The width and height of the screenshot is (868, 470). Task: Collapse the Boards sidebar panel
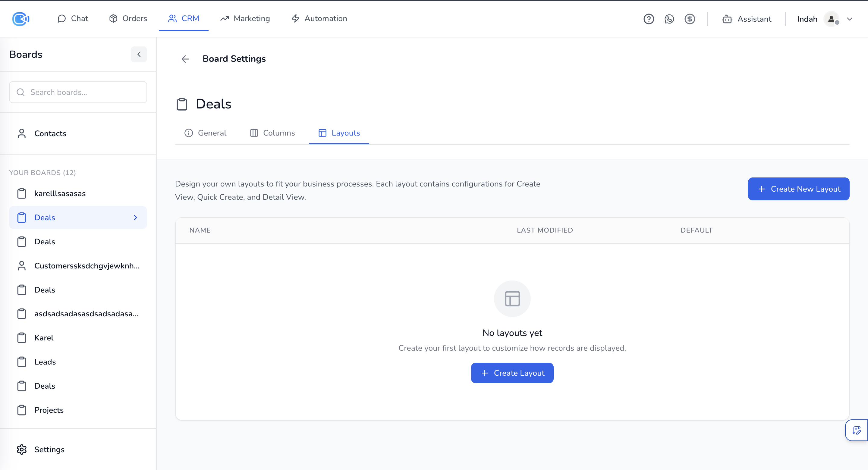139,54
